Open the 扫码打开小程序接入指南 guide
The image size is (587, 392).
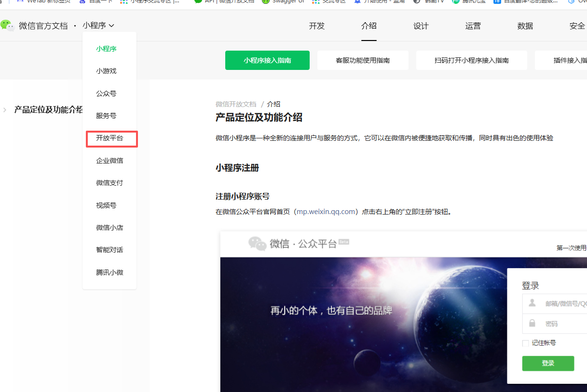click(472, 60)
